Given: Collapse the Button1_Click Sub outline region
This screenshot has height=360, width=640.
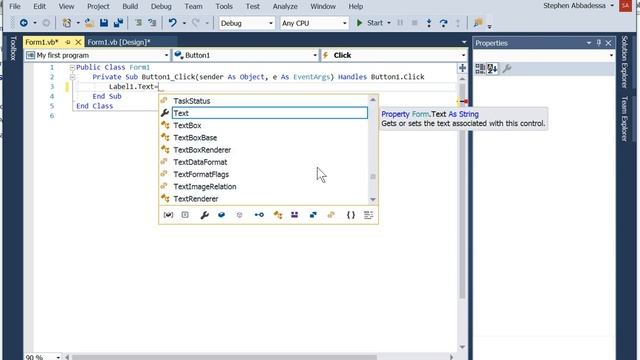Looking at the screenshot, I should pos(72,77).
